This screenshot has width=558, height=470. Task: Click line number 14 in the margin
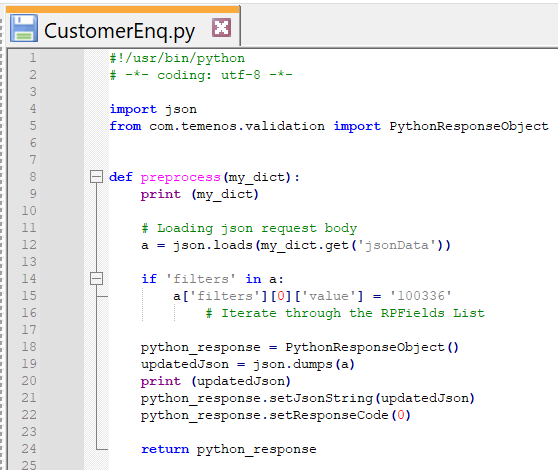pyautogui.click(x=29, y=279)
